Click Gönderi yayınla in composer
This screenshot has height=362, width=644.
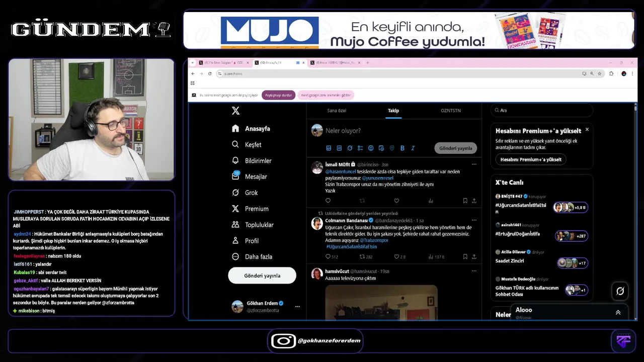point(456,148)
